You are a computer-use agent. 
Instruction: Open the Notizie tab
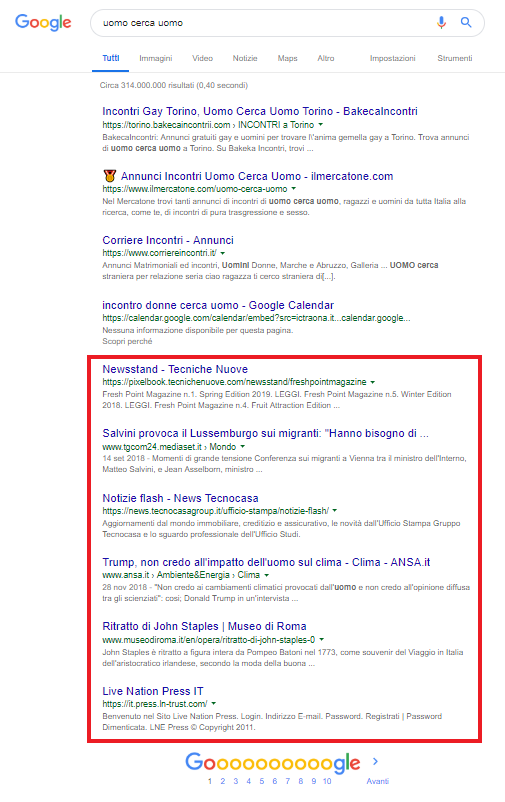coord(245,58)
